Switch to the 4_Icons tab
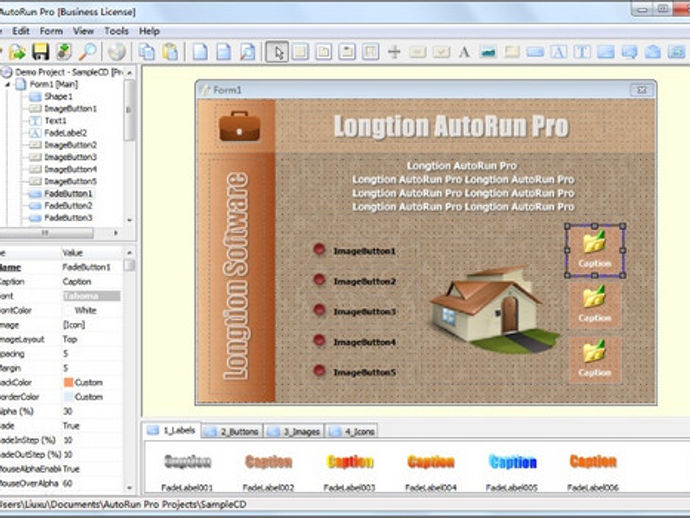The image size is (690, 518). (x=352, y=432)
